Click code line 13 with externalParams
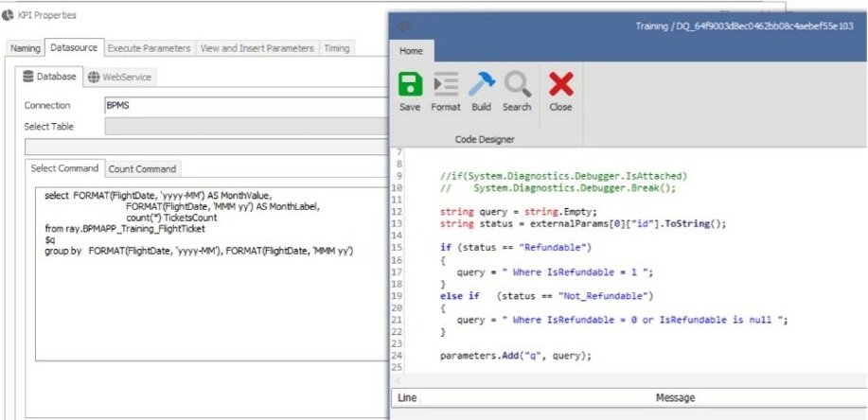The image size is (868, 420). click(583, 223)
